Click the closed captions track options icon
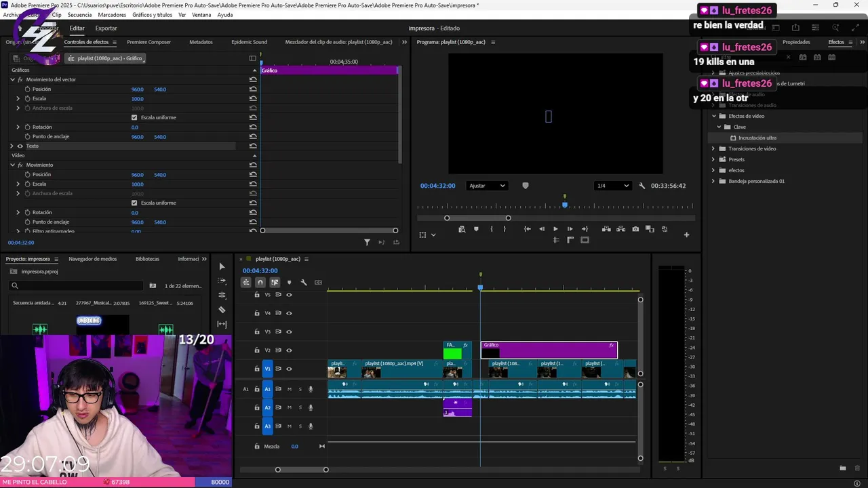The image size is (868, 488). coord(318,283)
